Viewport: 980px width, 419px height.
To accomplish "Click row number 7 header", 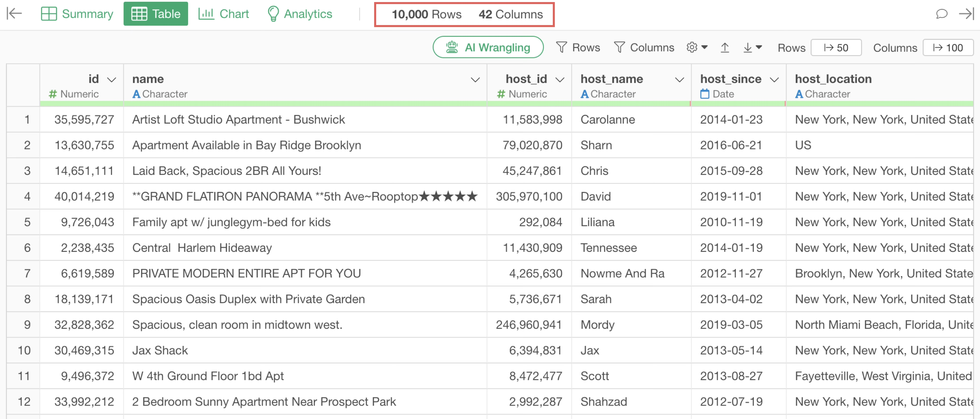I will click(23, 273).
